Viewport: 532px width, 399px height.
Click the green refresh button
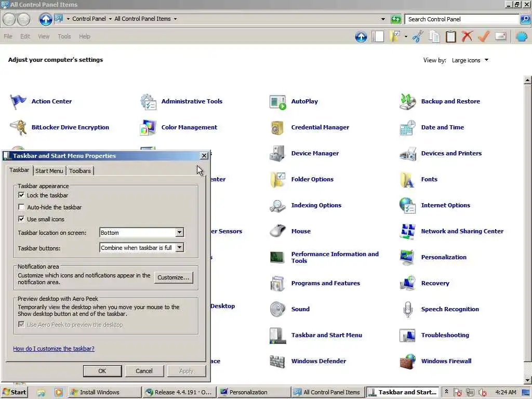point(395,19)
